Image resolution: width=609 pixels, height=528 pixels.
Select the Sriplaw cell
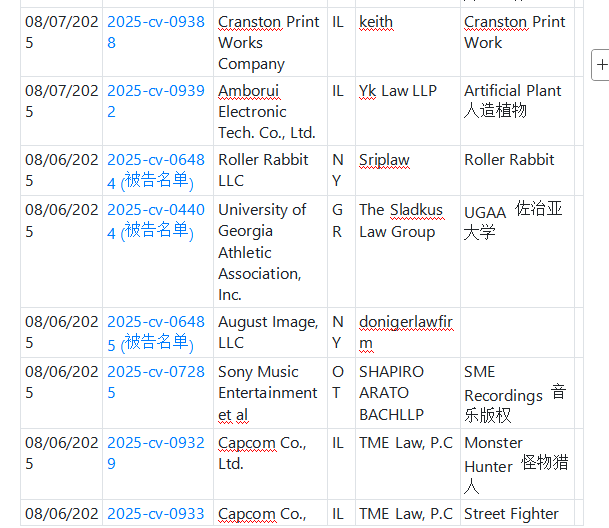point(408,171)
